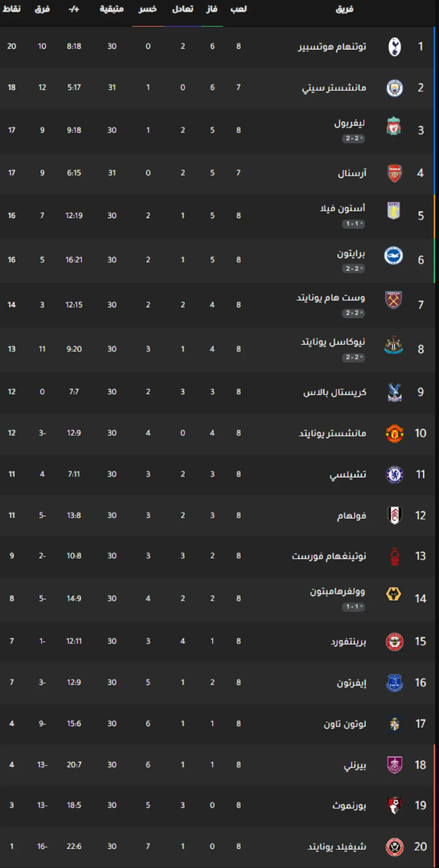
Task: Open the كريستال بالاس team link
Action: pyautogui.click(x=334, y=392)
